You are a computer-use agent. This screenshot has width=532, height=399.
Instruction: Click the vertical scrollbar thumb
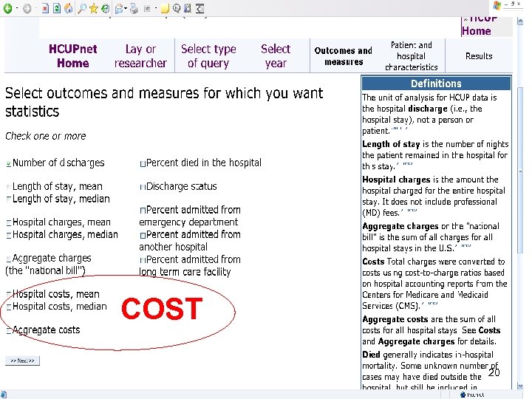(x=520, y=171)
